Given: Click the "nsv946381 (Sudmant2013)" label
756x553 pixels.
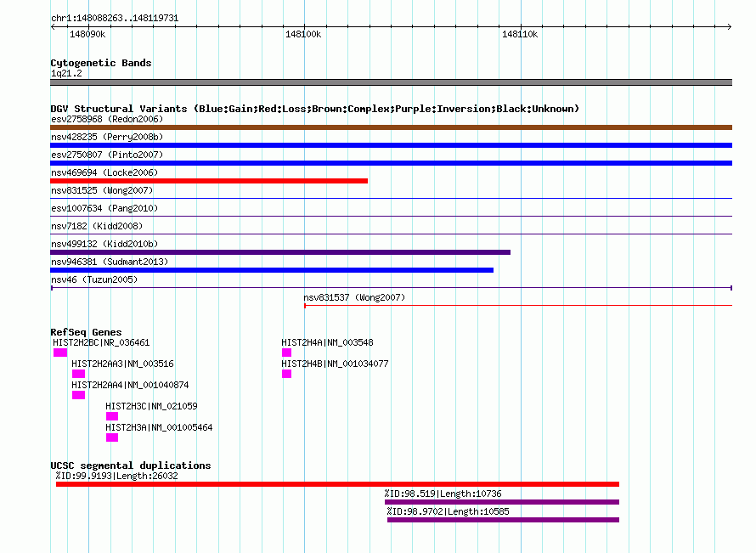Looking at the screenshot, I should click(x=110, y=262).
